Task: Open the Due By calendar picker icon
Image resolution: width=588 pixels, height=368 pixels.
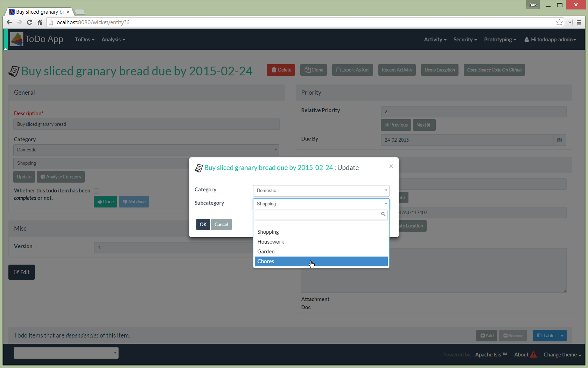Action: pos(559,140)
